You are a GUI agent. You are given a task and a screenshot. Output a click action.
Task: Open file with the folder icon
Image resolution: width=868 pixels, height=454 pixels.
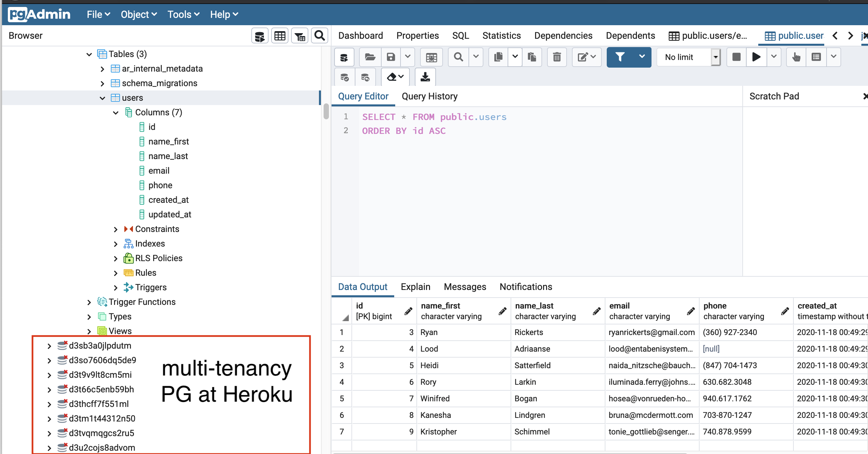pos(370,57)
